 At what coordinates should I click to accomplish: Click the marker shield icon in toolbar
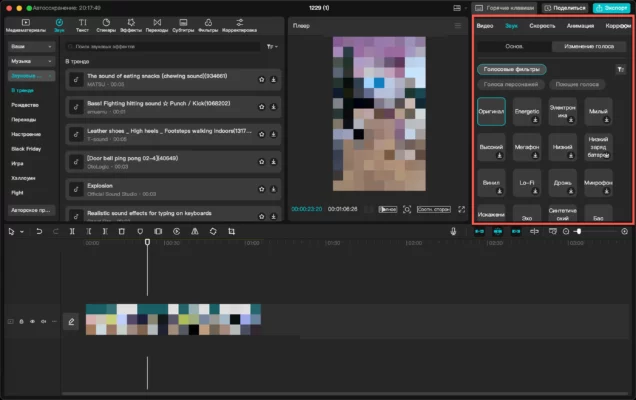140,231
